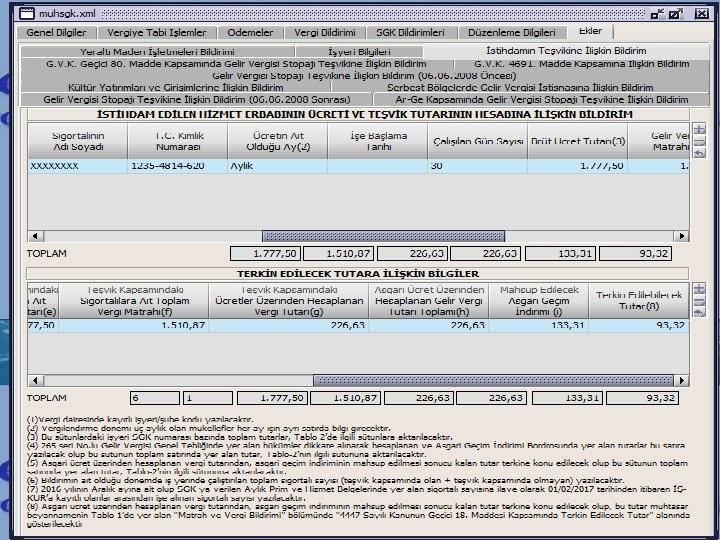Viewport: 720px width, 540px height.
Task: Remove a row from the İstihdam Edilen Hizmet Erbabı table
Action: click(699, 141)
